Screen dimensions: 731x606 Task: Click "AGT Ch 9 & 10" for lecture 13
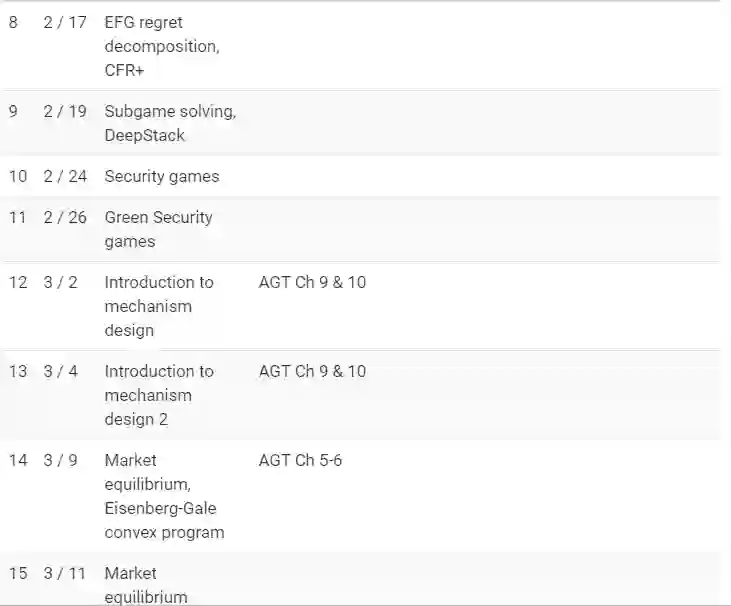pos(312,371)
